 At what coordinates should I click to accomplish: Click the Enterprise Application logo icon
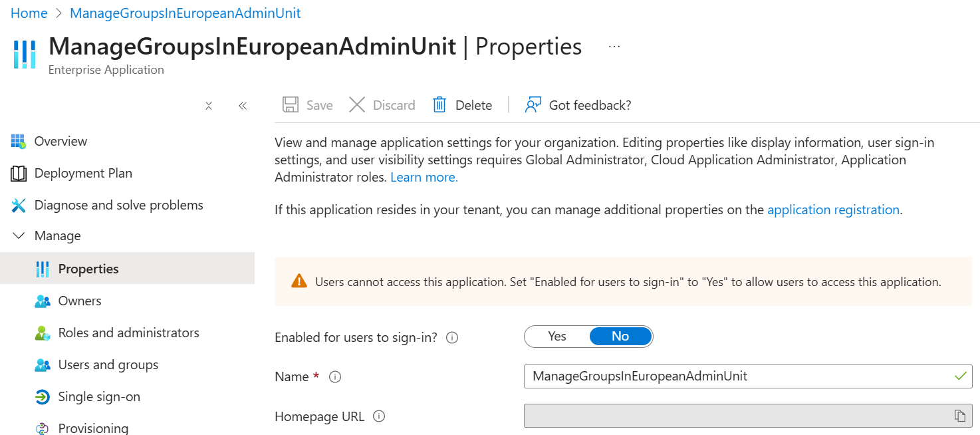(x=25, y=55)
